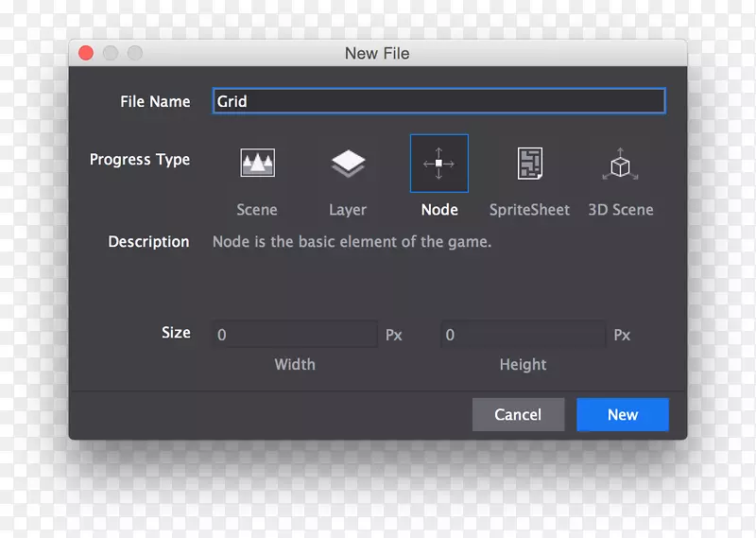Click the "Progress Type" label
This screenshot has width=756, height=538.
[x=140, y=160]
